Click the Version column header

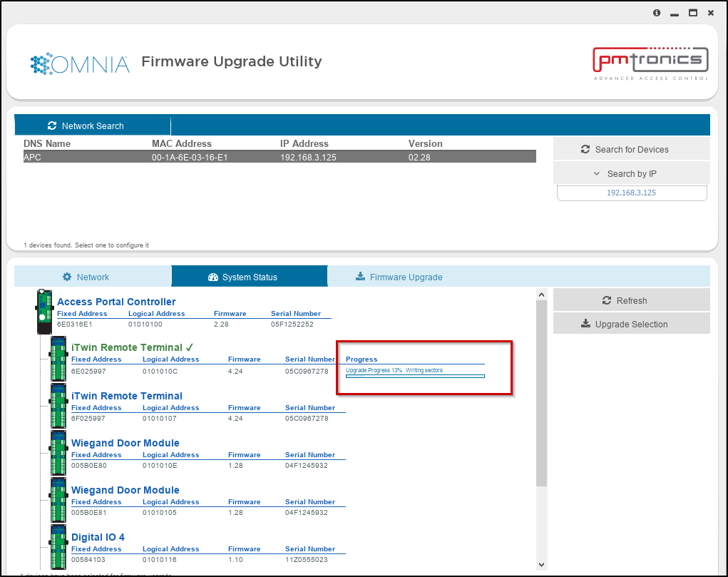[x=425, y=143]
